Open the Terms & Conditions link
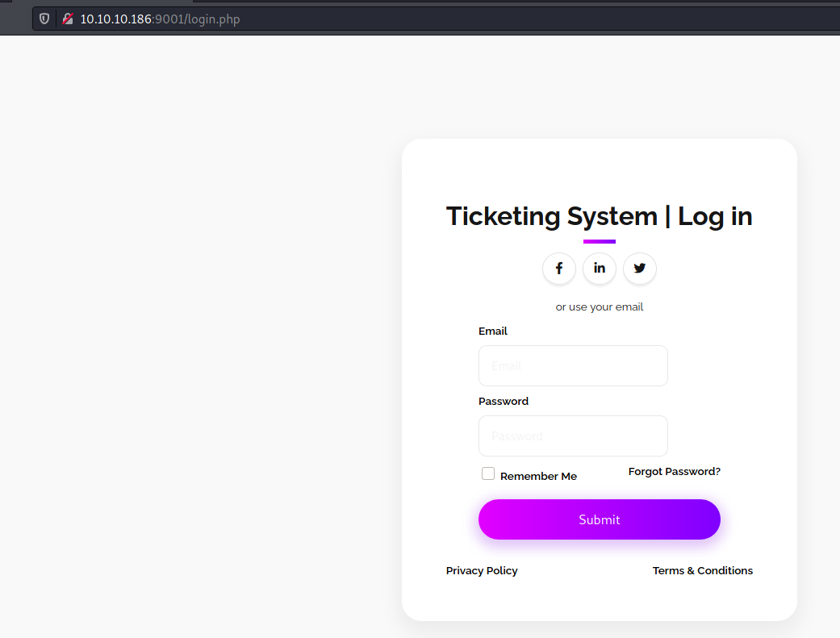This screenshot has width=840, height=638. coord(702,570)
